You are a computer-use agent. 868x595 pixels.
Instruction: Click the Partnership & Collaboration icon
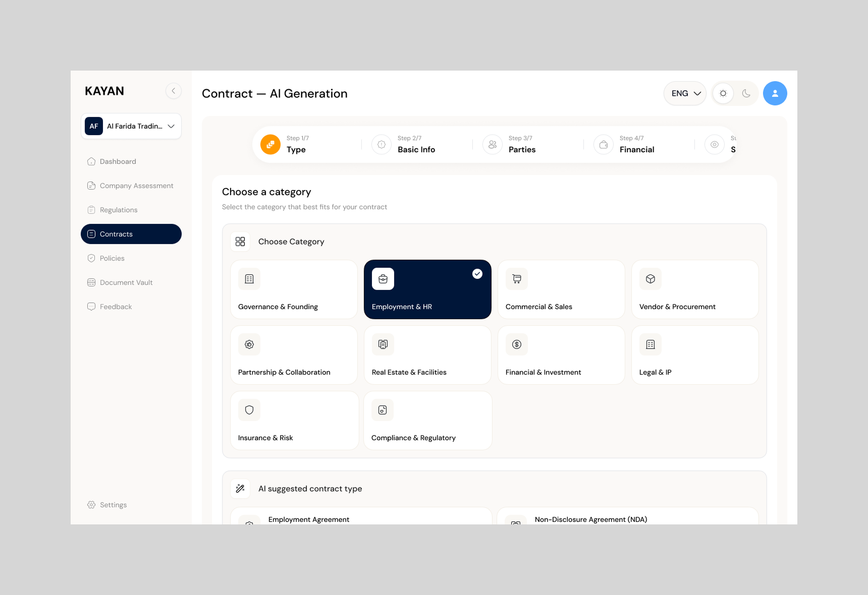[x=249, y=344]
